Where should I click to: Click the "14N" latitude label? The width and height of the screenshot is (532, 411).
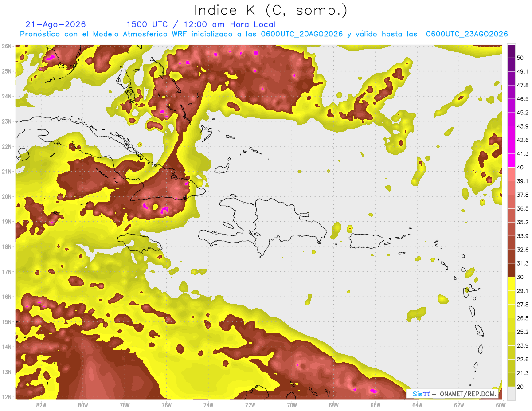click(x=6, y=347)
